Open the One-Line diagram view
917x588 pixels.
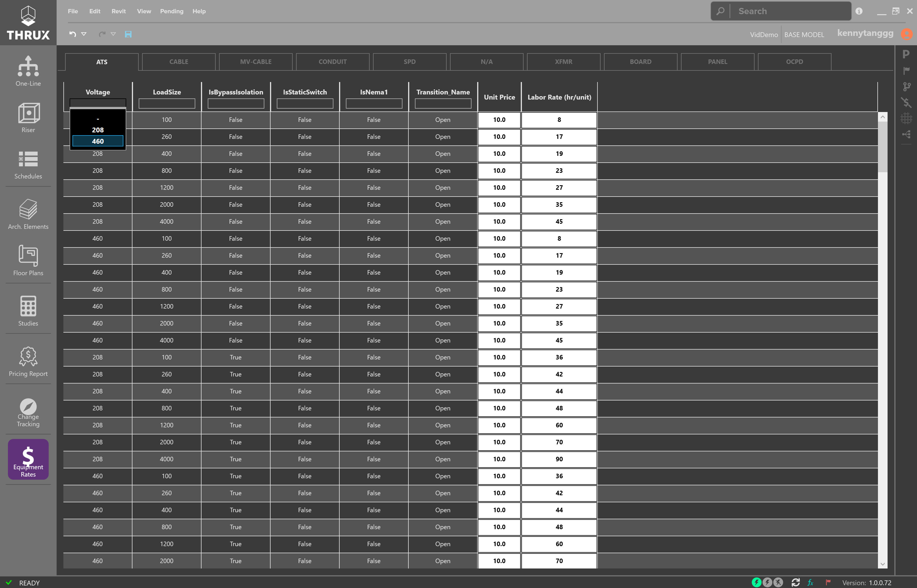(x=28, y=71)
